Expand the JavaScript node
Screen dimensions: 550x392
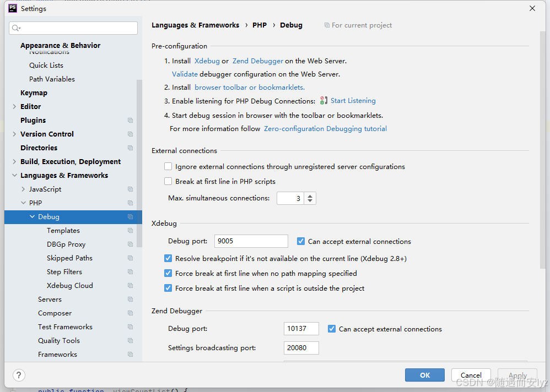pos(23,189)
